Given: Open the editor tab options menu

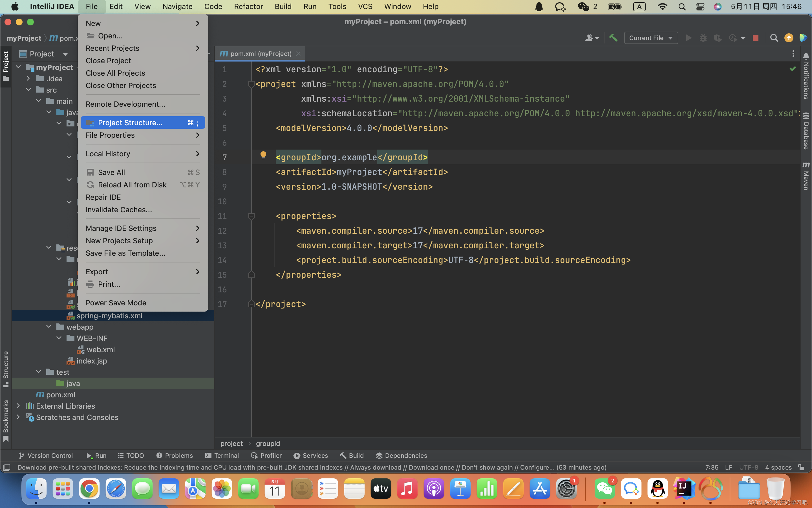Looking at the screenshot, I should click(793, 54).
